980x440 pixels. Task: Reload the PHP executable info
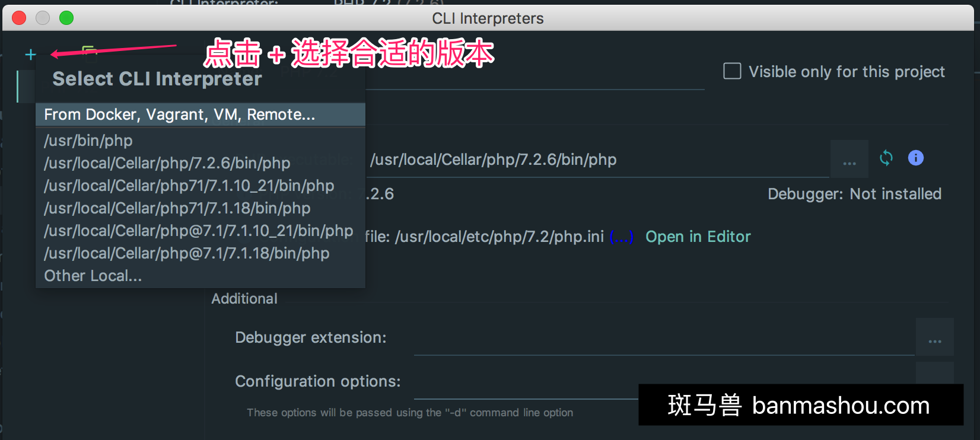[886, 158]
